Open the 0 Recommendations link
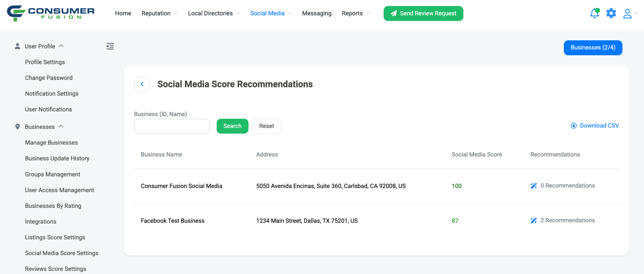Screen dimensions: 644x274 point(568,186)
